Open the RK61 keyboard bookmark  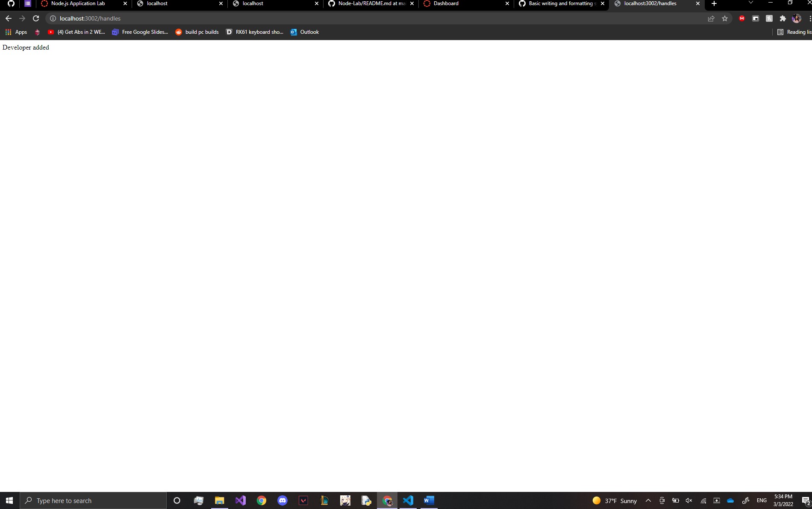[x=255, y=32]
